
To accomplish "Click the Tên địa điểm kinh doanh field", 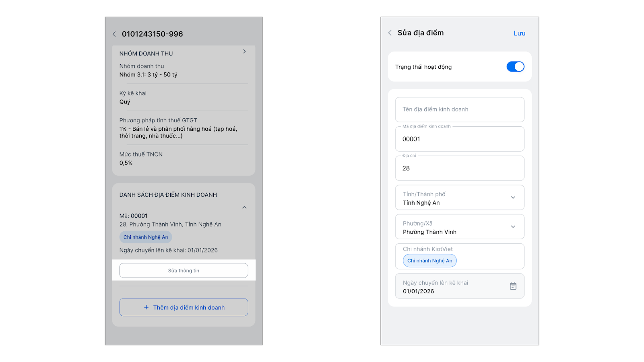I will [459, 109].
